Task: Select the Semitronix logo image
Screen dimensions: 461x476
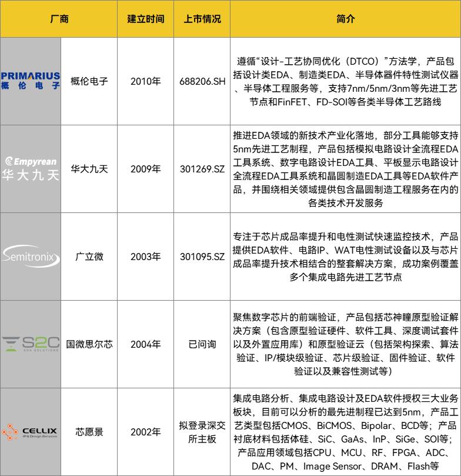Action: tap(31, 257)
